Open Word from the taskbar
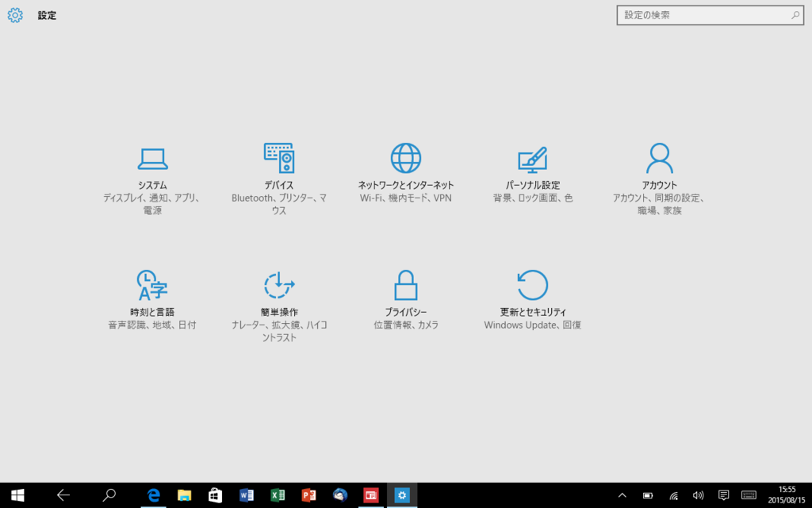 [x=246, y=495]
